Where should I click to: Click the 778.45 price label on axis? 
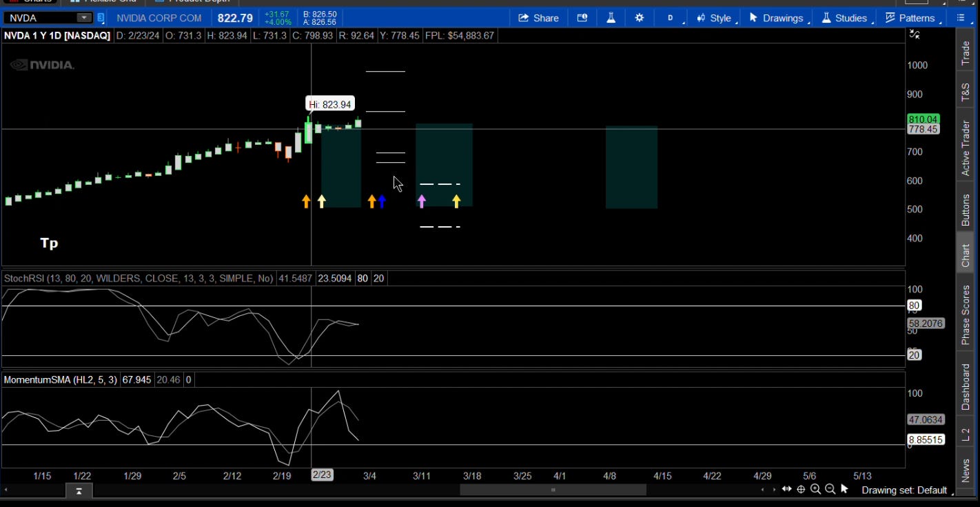(x=923, y=129)
